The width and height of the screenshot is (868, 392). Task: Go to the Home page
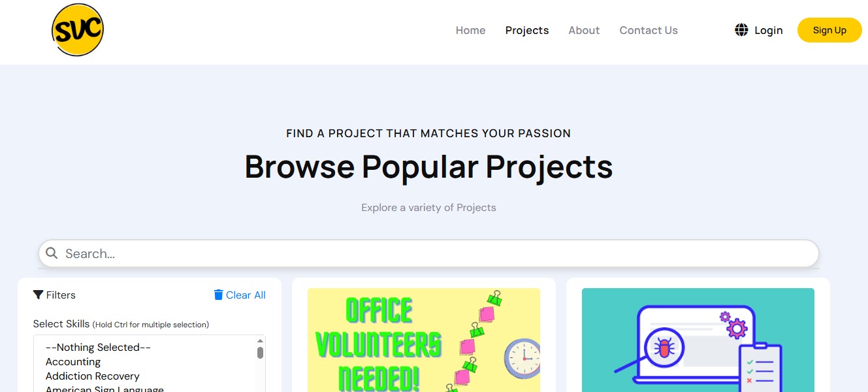pos(470,30)
